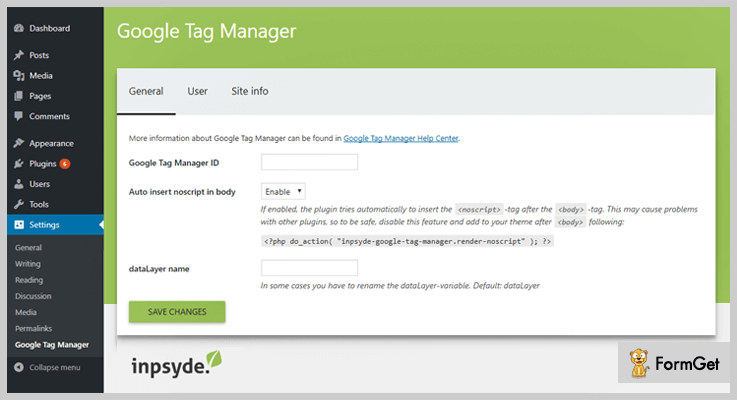Viewport: 737px width, 400px height.
Task: Open the Auto insert noscript dropdown
Action: coord(283,191)
